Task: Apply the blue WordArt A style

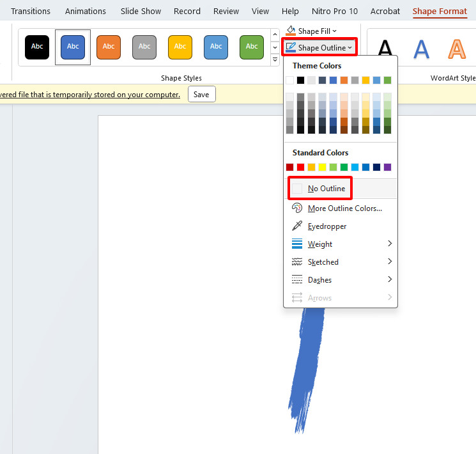Action: pos(421,49)
